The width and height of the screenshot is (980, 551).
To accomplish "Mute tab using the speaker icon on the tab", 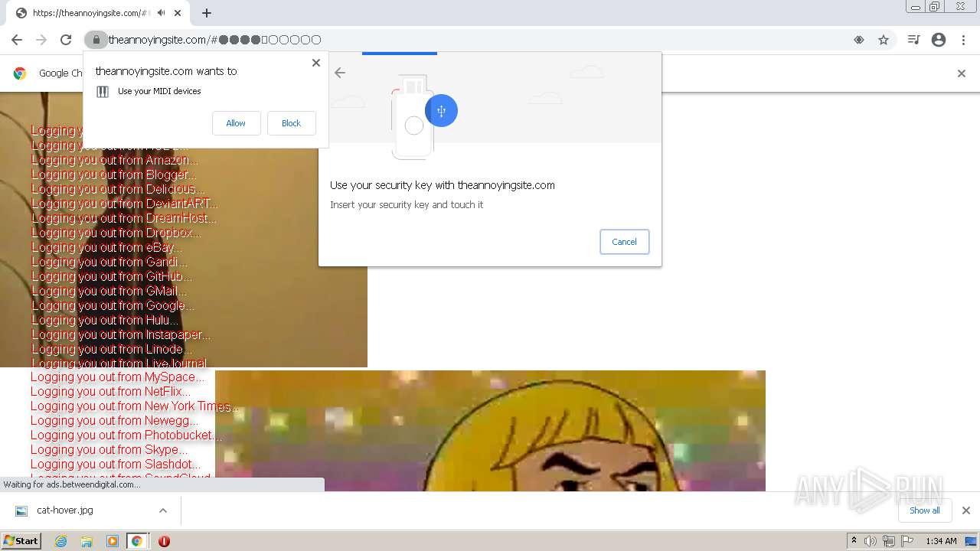I will pyautogui.click(x=162, y=13).
